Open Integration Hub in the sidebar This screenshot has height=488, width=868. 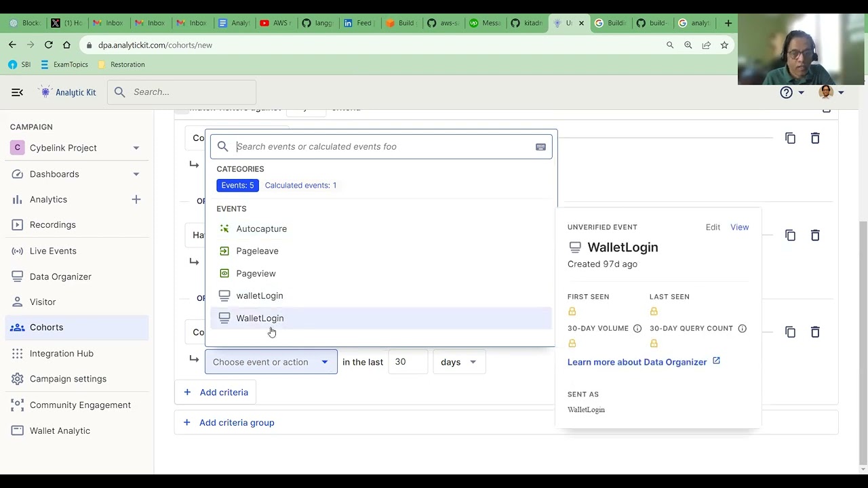(77, 353)
